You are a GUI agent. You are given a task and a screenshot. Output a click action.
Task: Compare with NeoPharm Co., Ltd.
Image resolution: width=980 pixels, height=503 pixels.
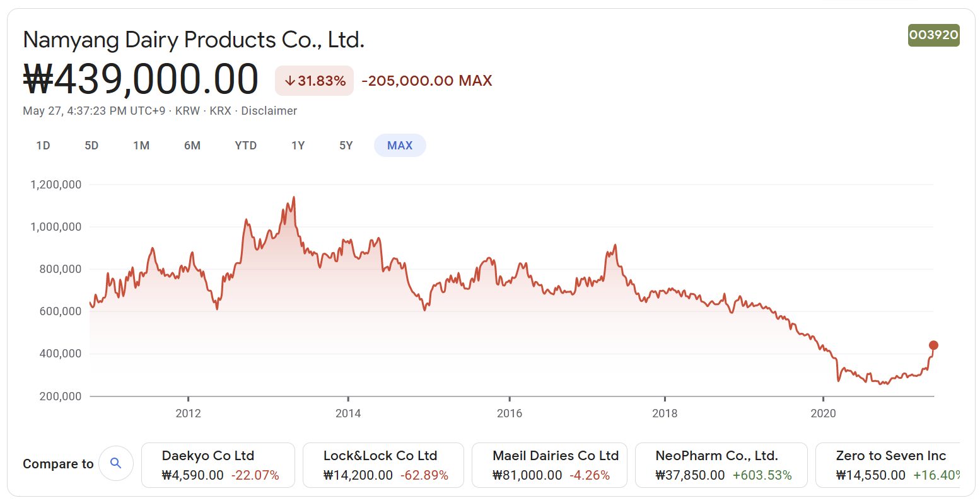coord(721,465)
